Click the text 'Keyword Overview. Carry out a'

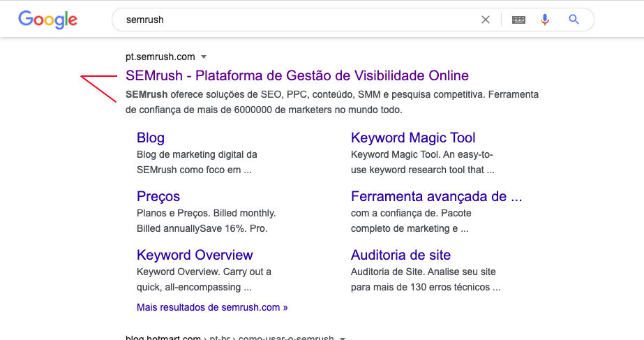point(204,272)
